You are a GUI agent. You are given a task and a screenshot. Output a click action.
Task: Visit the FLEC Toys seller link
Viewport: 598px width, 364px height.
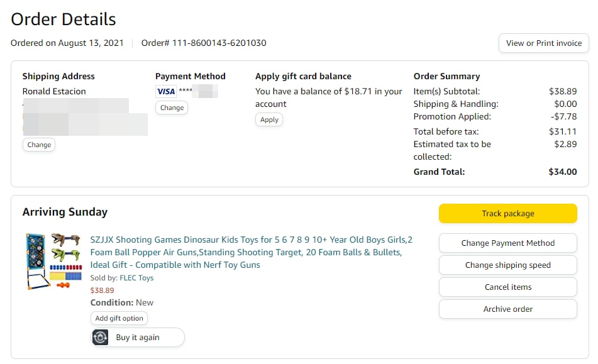136,278
